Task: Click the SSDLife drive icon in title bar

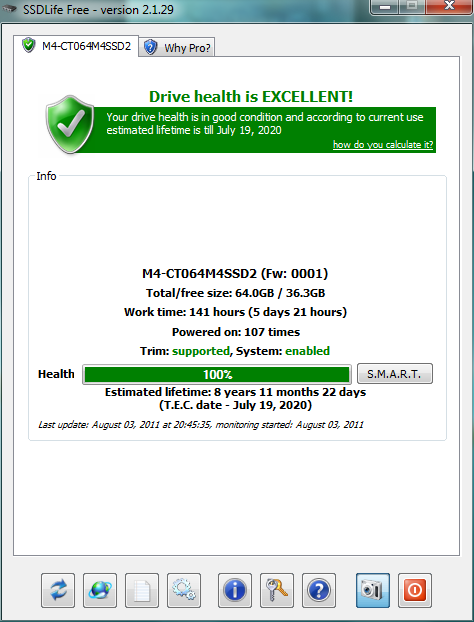Action: click(8, 9)
